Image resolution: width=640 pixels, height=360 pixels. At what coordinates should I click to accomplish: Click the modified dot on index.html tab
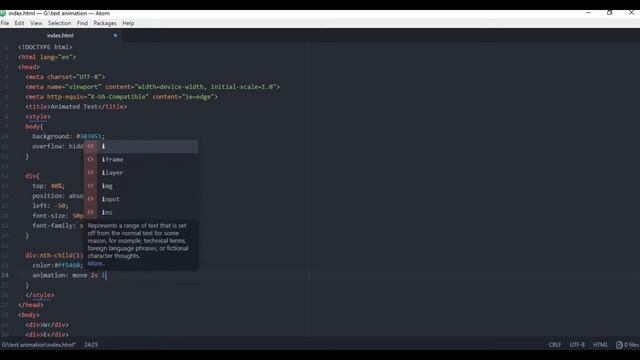pos(115,36)
